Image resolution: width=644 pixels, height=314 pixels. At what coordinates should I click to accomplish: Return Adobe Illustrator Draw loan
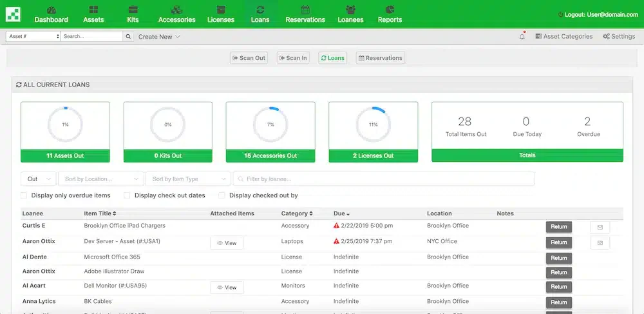coord(558,273)
